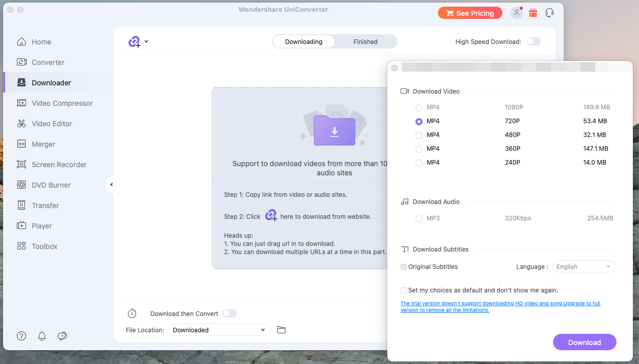Open the trial upgrade limitation link
This screenshot has width=639, height=364.
click(x=500, y=307)
